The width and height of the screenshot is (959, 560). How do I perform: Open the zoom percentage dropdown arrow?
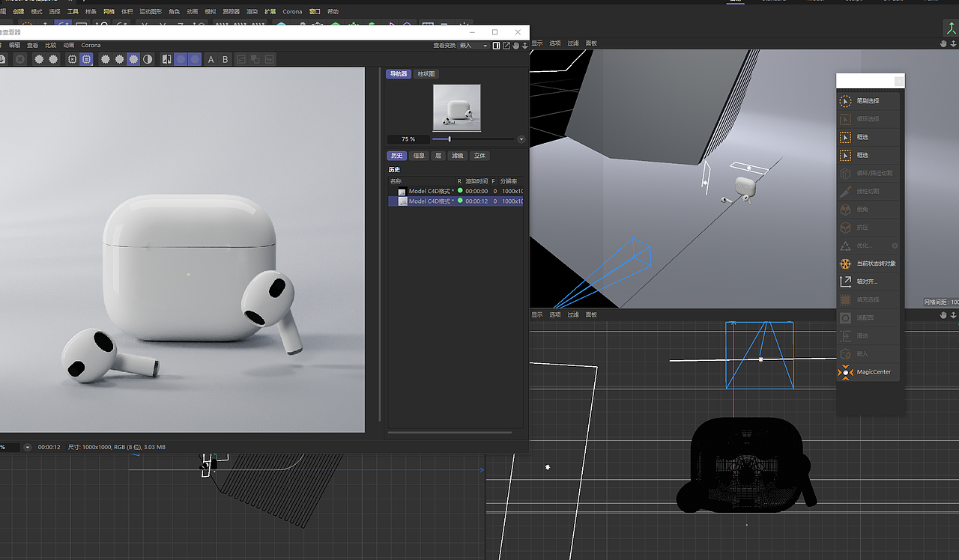(521, 139)
